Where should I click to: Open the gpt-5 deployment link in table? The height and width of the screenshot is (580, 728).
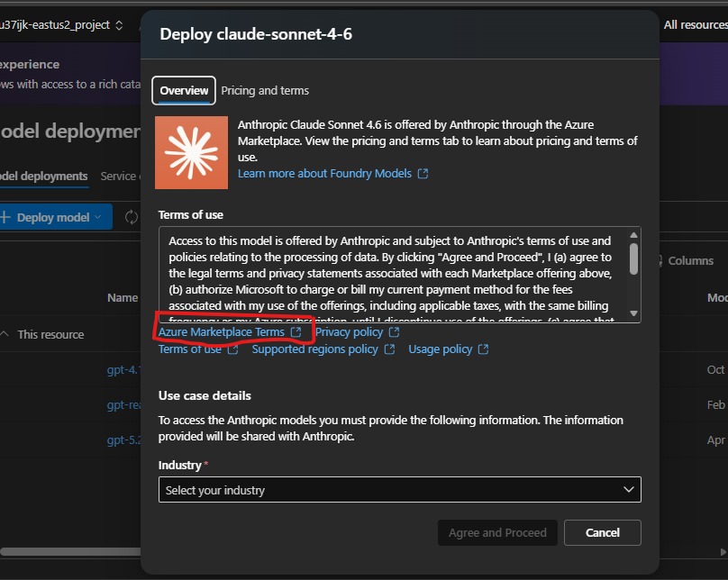[123, 440]
